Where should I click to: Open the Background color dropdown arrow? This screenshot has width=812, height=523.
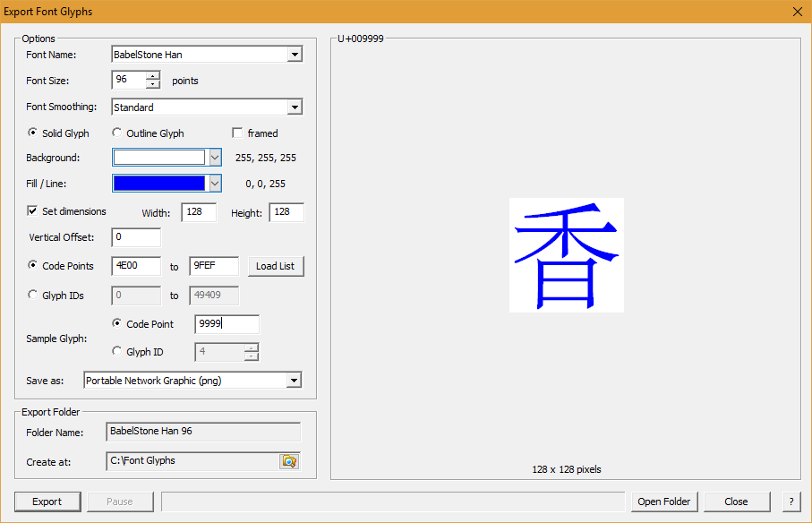coord(215,158)
